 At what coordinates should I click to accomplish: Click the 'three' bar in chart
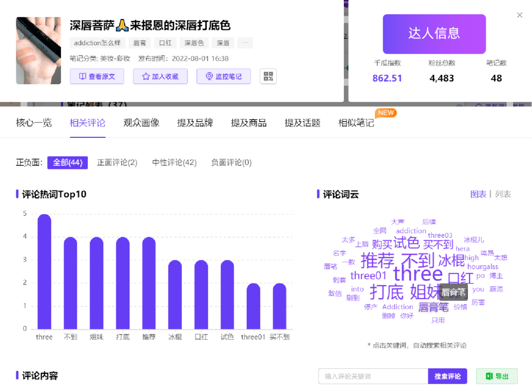(44, 272)
